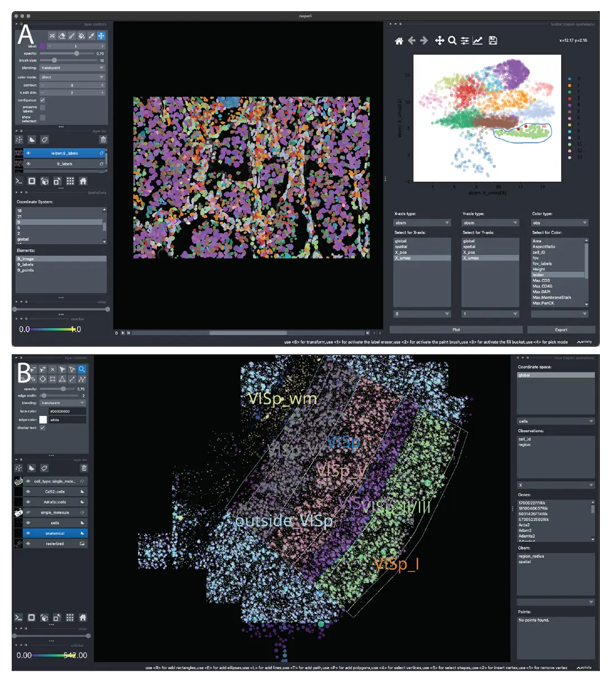Open the Y-axis index dropdown showing 1
The width and height of the screenshot is (616, 677).
pos(490,314)
